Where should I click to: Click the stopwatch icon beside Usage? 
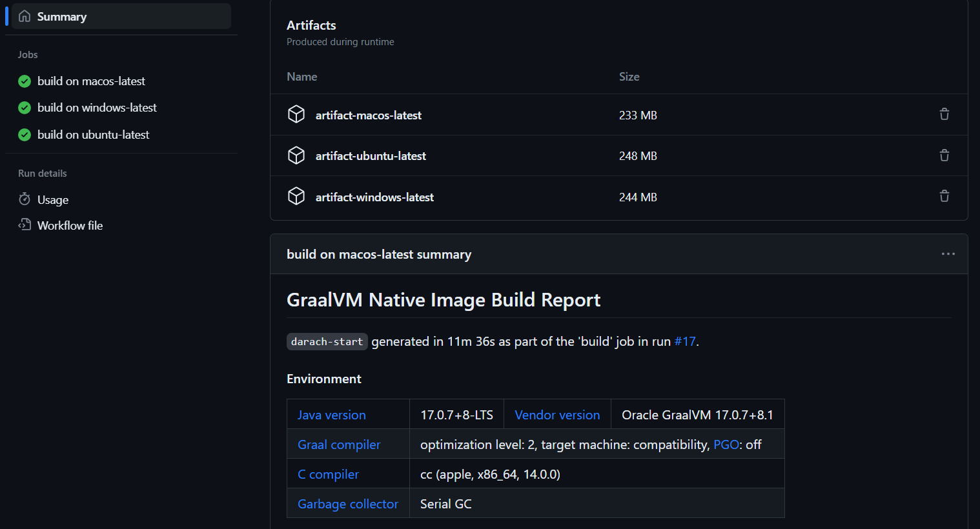(x=25, y=199)
